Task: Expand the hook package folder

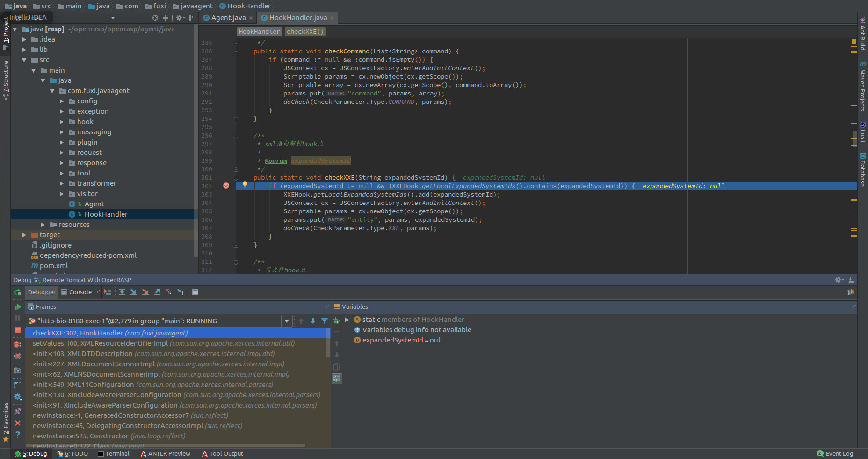Action: click(62, 122)
